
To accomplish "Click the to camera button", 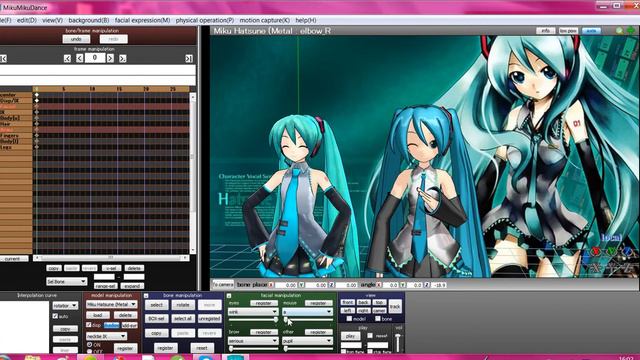I will (223, 284).
